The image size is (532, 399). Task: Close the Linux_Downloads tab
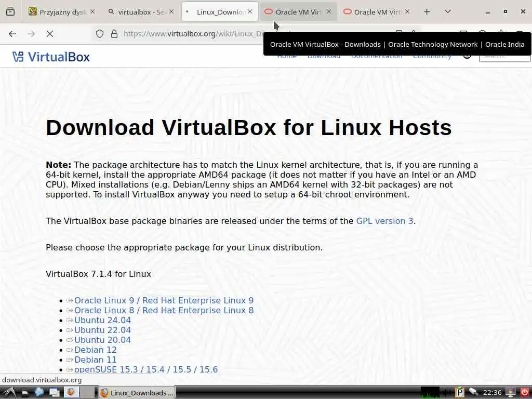tap(250, 11)
